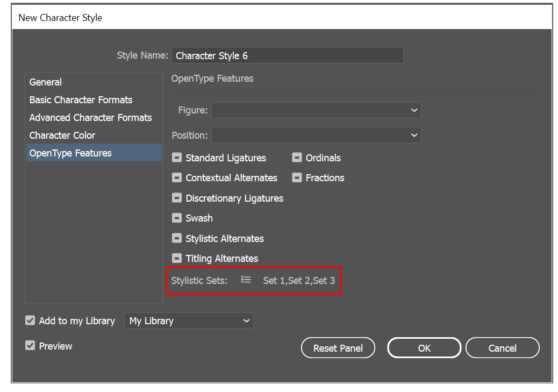Open Advanced Character Formats settings
Screen dimensions: 558x392
(90, 117)
